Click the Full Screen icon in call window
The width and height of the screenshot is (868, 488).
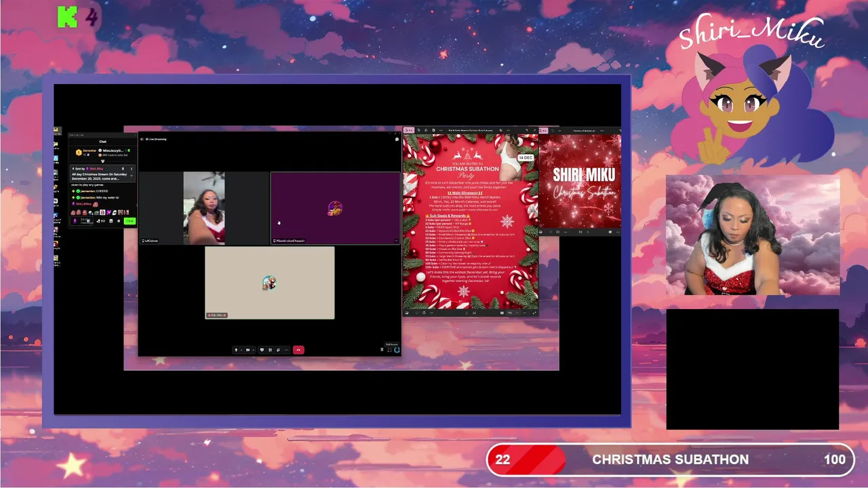coord(389,350)
